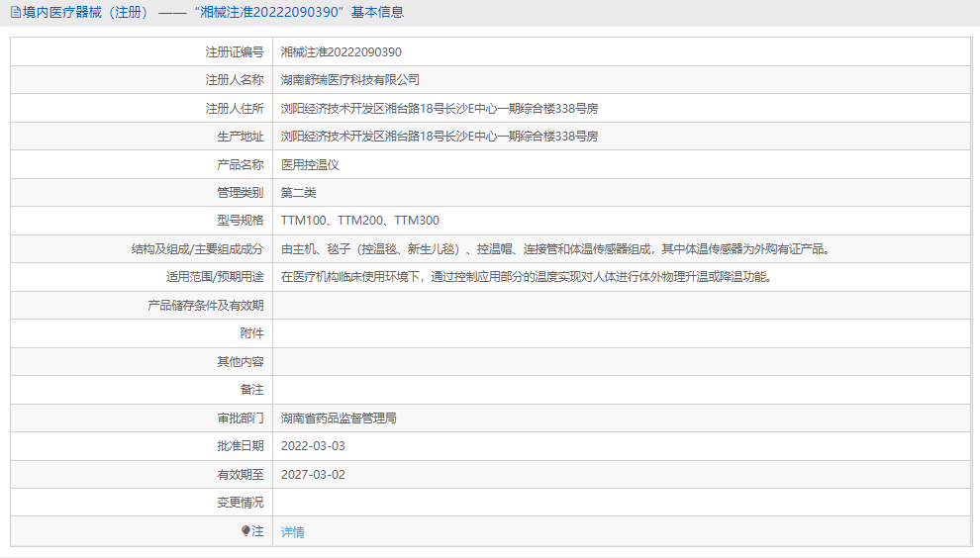Select approving department 湖南省药品监督管理局
The width and height of the screenshot is (980, 558).
(339, 418)
